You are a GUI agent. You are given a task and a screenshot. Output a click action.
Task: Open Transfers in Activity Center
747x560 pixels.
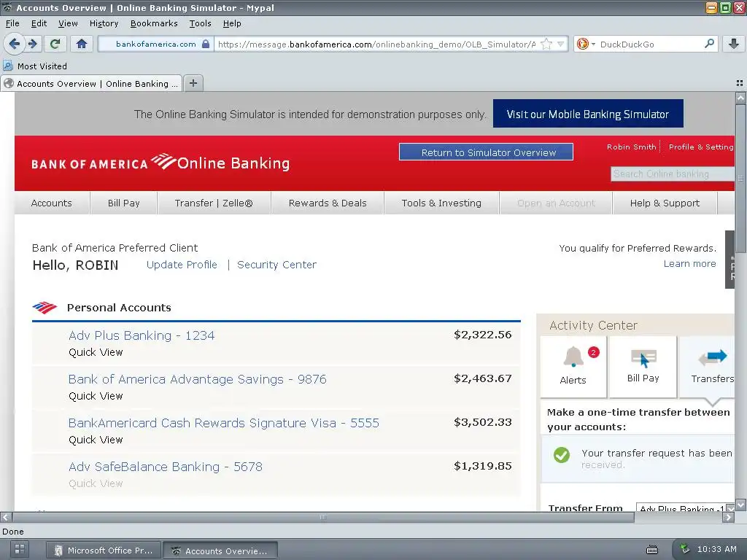tap(707, 366)
